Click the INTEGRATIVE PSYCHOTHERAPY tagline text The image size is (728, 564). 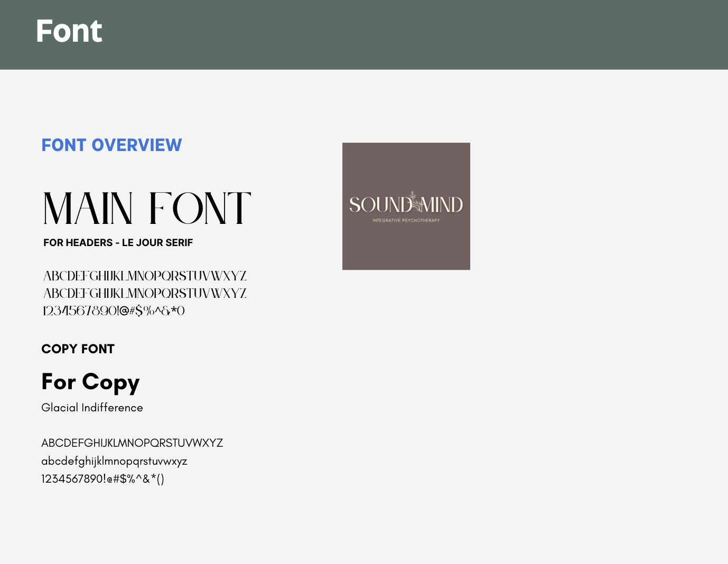406,220
